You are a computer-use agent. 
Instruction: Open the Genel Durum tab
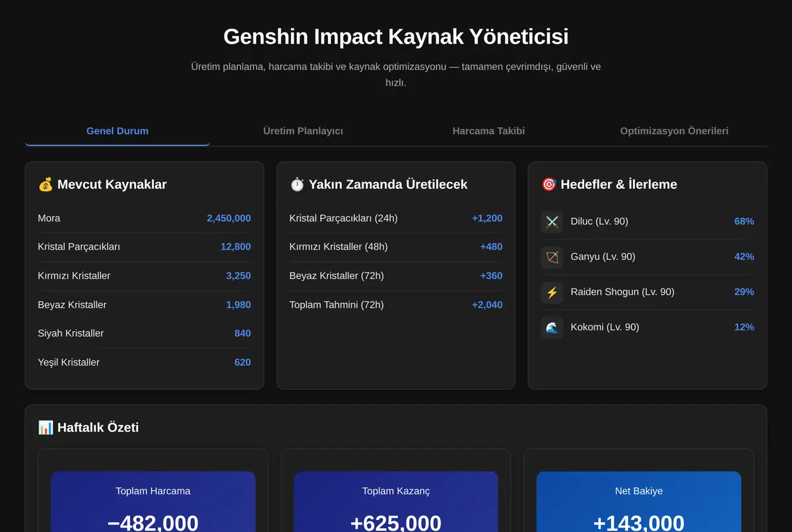coord(117,131)
